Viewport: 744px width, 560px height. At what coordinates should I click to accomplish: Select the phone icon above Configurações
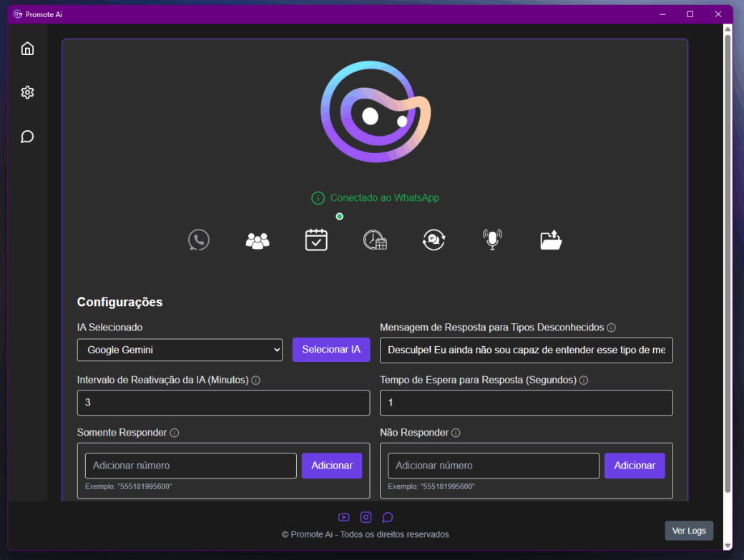click(198, 240)
